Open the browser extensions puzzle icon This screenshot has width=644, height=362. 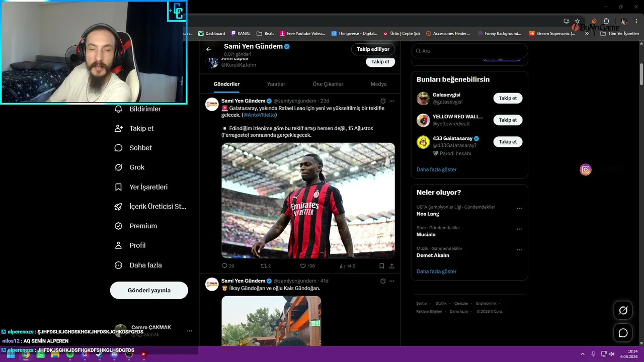[606, 21]
